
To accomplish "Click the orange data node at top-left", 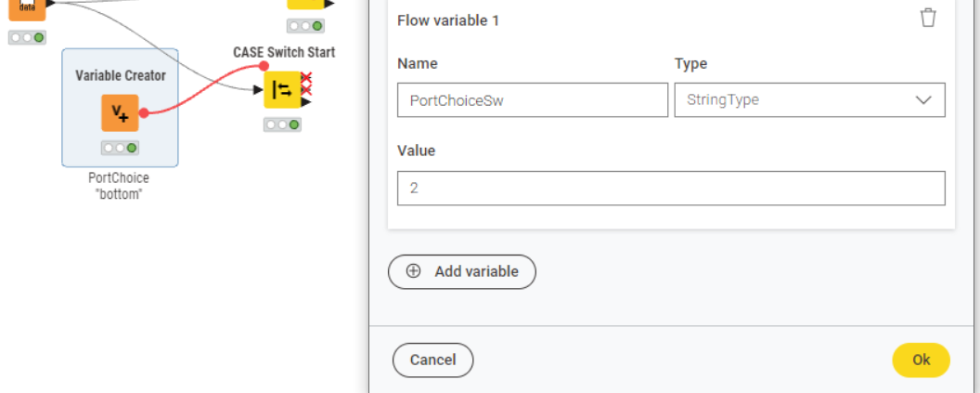I will [x=27, y=7].
